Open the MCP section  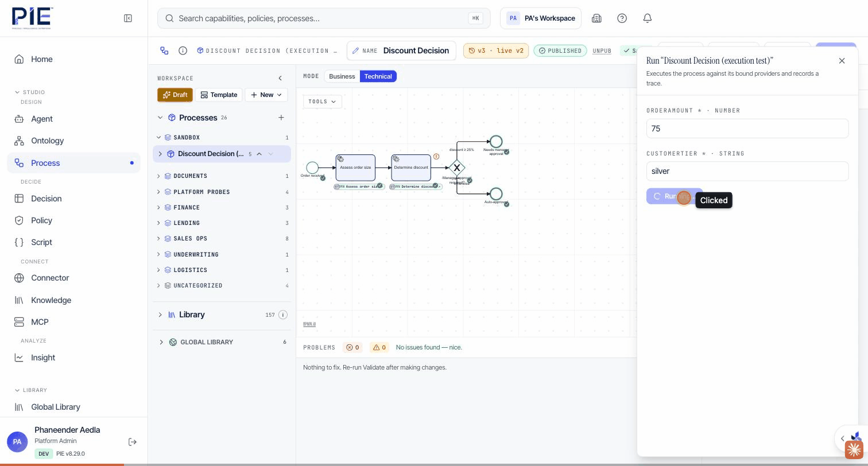click(73, 322)
